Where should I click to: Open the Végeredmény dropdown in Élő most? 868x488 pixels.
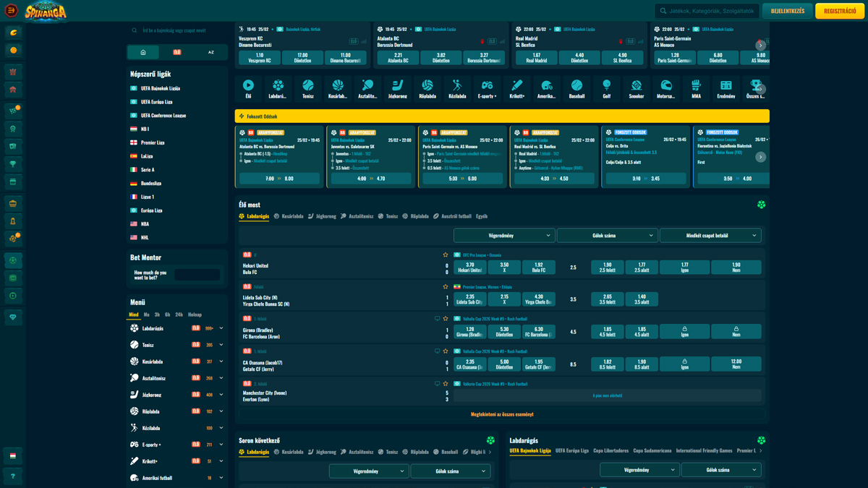pyautogui.click(x=504, y=235)
